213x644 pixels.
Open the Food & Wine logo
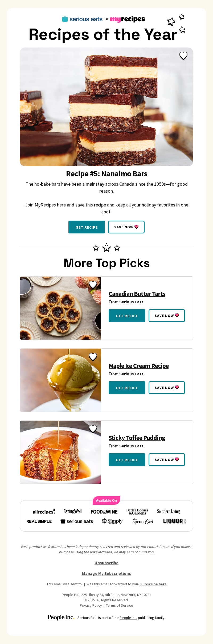coord(104,512)
